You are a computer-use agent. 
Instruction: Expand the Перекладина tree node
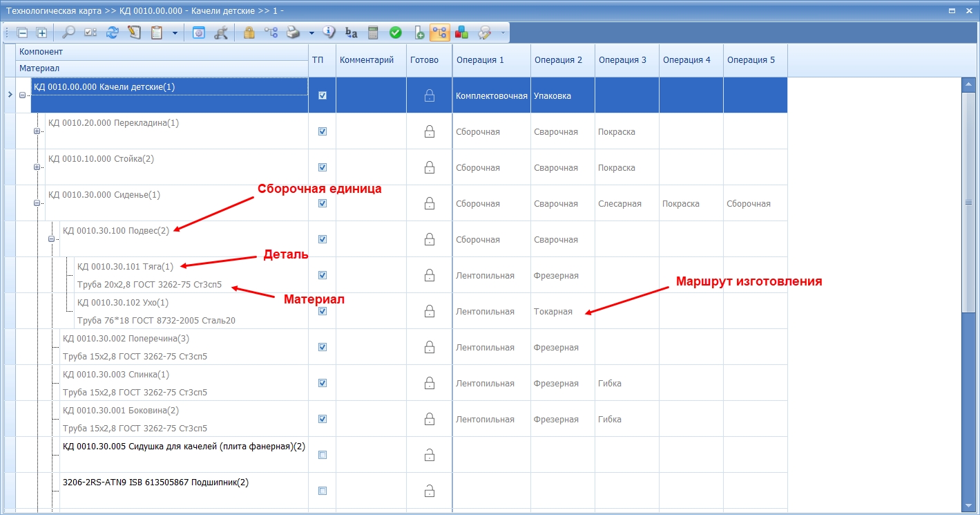point(37,131)
